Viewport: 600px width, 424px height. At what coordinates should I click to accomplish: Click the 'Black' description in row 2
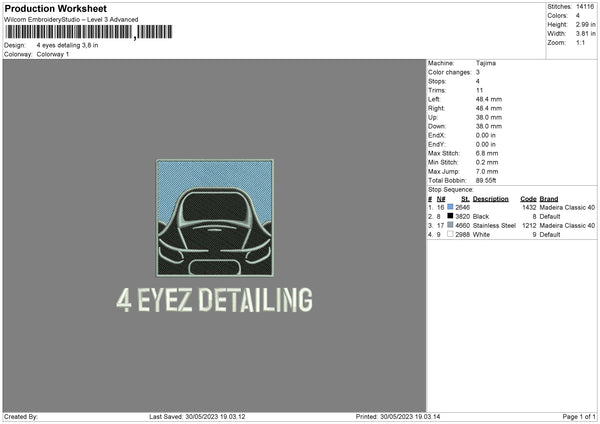coord(481,217)
